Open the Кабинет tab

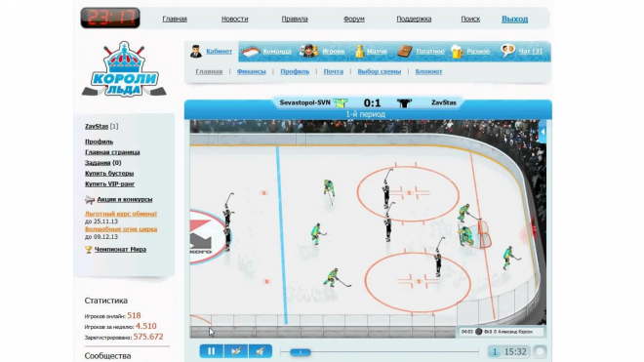pyautogui.click(x=219, y=52)
